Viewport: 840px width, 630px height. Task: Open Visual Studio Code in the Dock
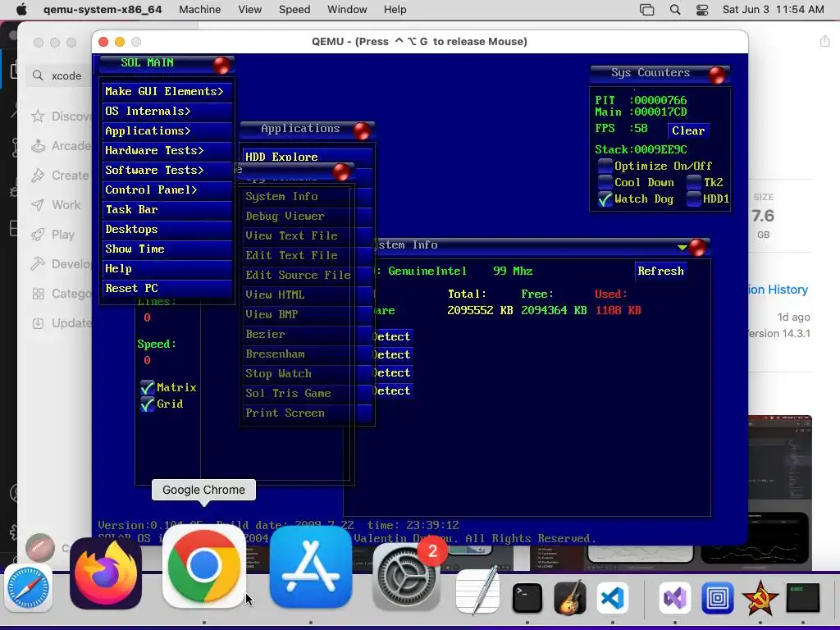pos(612,598)
